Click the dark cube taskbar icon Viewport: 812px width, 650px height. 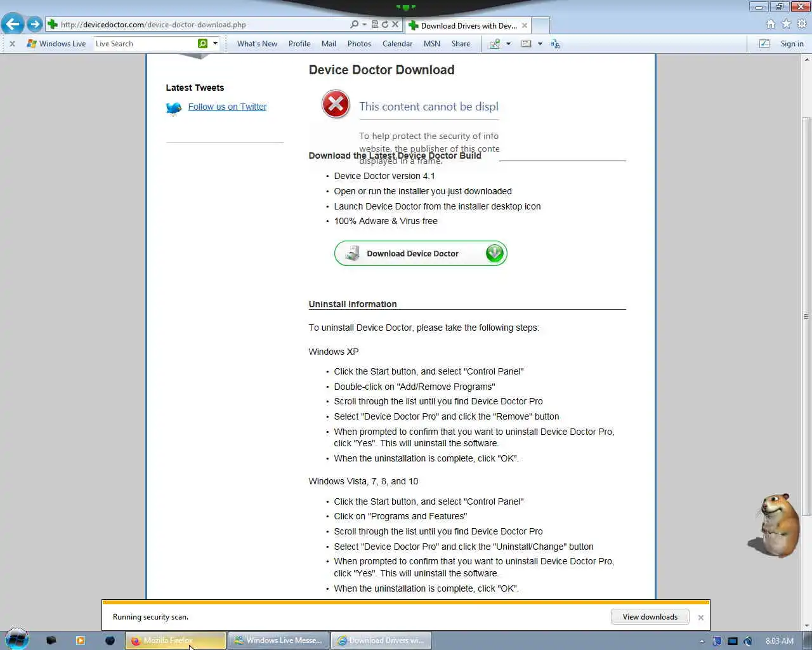51,640
